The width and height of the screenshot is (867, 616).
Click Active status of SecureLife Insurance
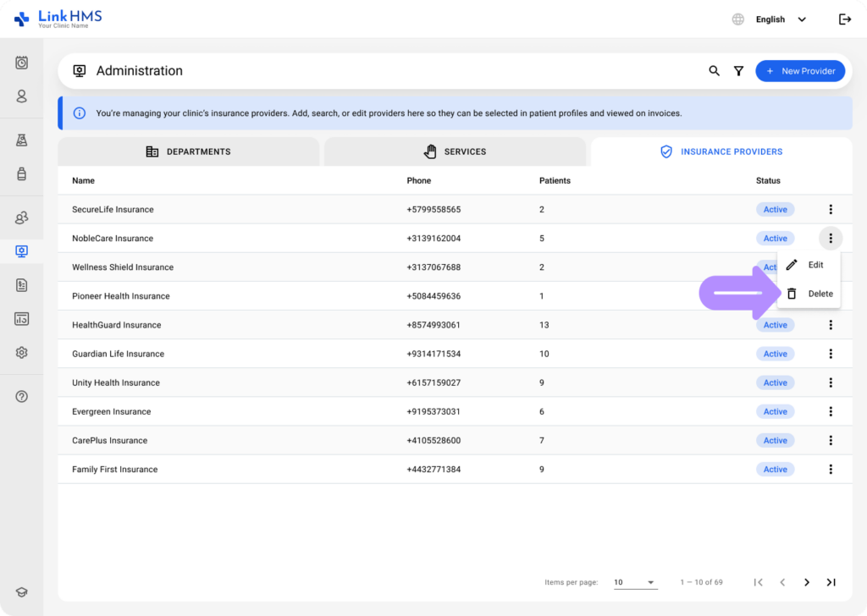pyautogui.click(x=776, y=209)
